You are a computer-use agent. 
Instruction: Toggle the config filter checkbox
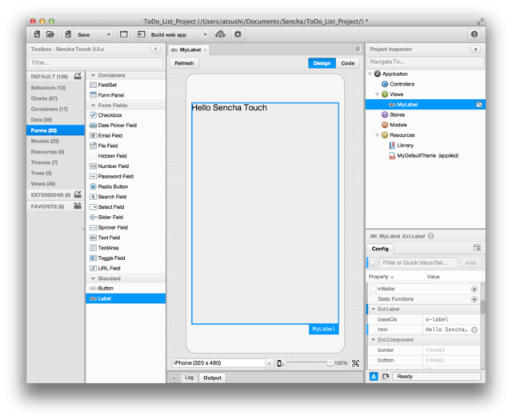click(x=373, y=262)
